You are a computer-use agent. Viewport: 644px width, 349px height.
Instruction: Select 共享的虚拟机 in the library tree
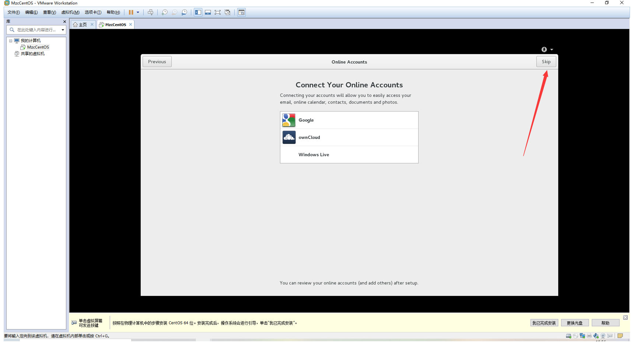32,54
